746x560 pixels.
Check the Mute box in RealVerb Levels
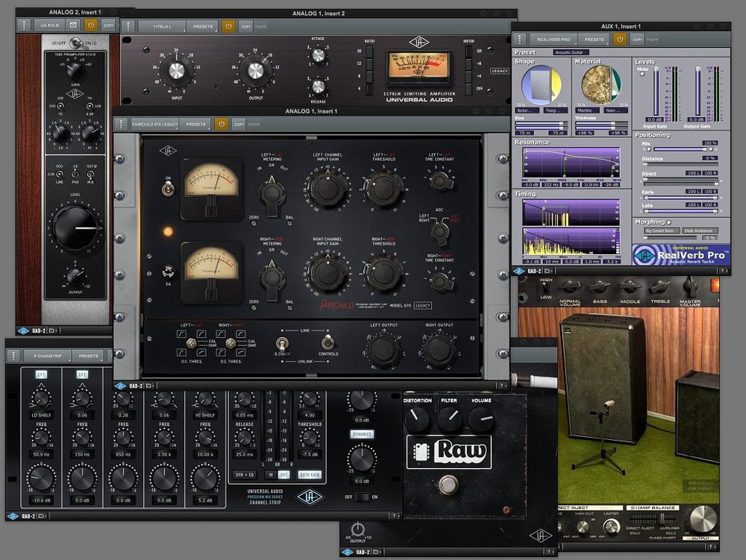coord(642,74)
